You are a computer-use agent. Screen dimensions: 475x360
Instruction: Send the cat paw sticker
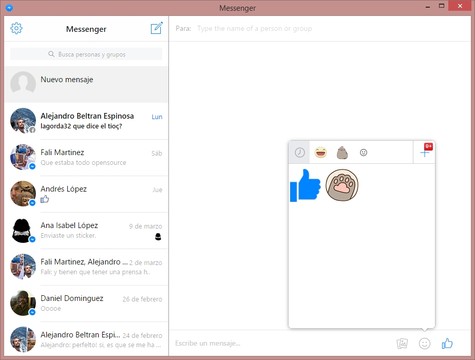tap(342, 185)
